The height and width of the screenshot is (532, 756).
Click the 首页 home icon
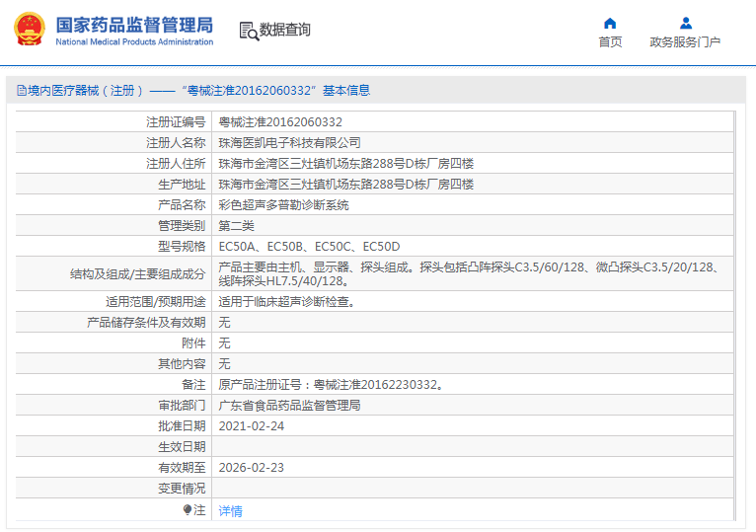pos(610,23)
